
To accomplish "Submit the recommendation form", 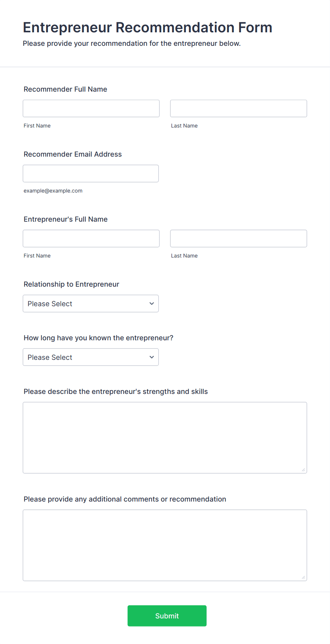I will click(167, 616).
